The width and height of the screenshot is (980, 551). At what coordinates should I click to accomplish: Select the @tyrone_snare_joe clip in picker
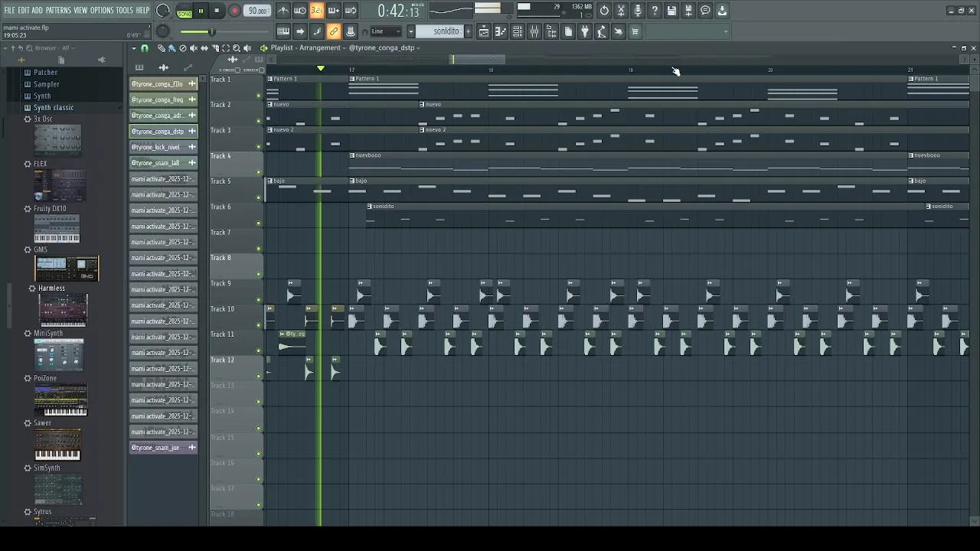tap(163, 448)
